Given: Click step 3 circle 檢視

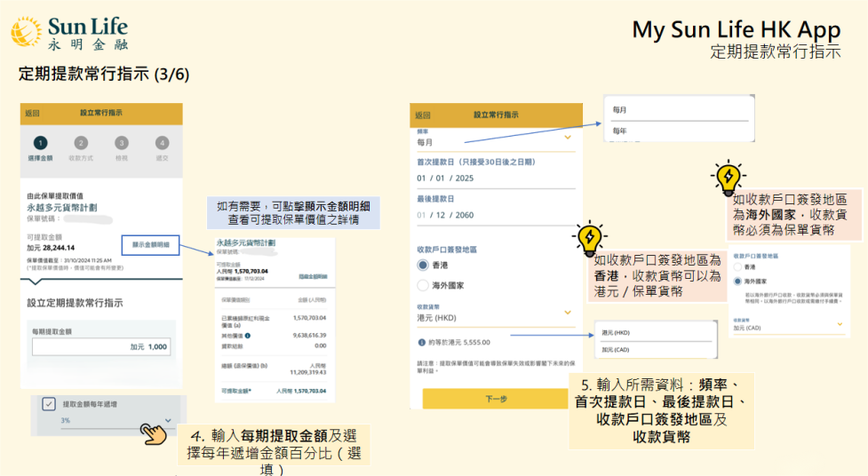Looking at the screenshot, I should point(121,143).
